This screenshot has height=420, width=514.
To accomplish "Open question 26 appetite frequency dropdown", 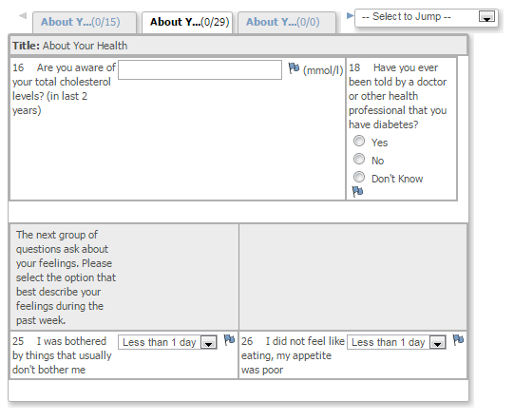I will tap(396, 342).
